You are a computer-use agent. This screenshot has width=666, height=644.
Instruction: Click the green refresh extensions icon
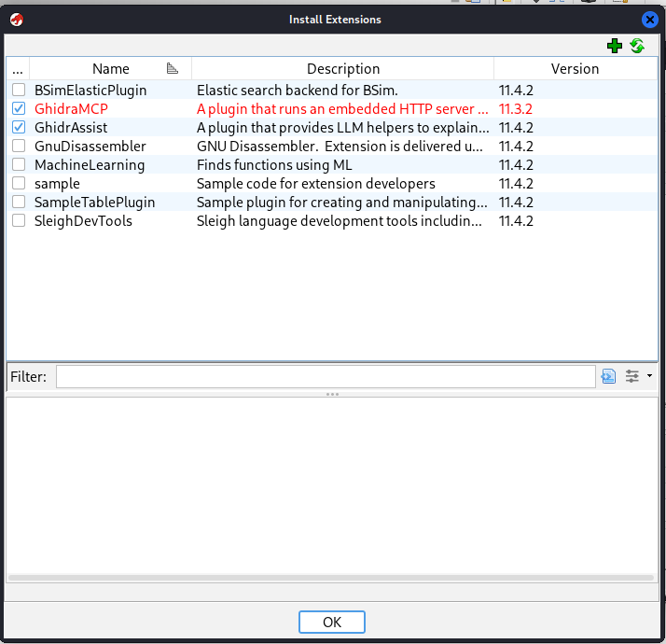637,46
